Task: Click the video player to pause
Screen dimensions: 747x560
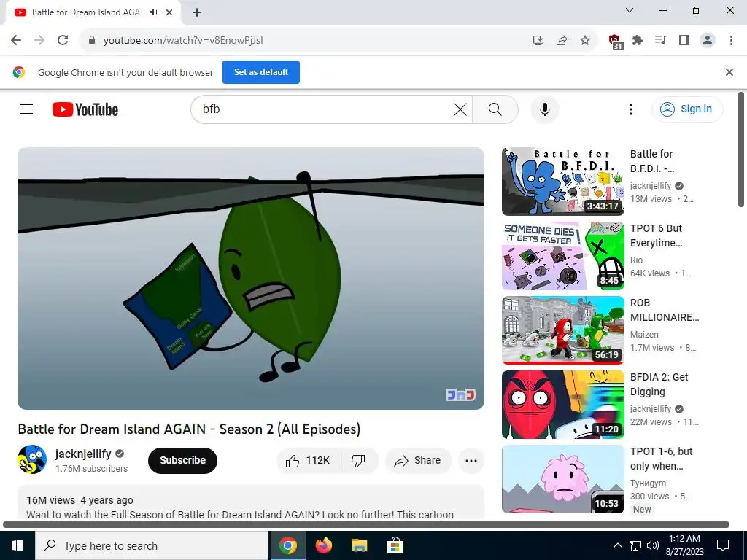Action: coord(251,279)
